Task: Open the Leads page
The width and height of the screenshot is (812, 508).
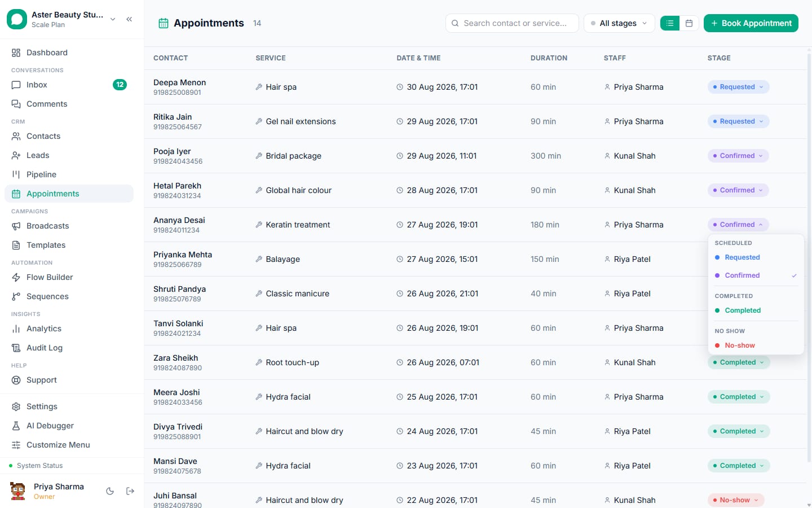Action: point(69,155)
